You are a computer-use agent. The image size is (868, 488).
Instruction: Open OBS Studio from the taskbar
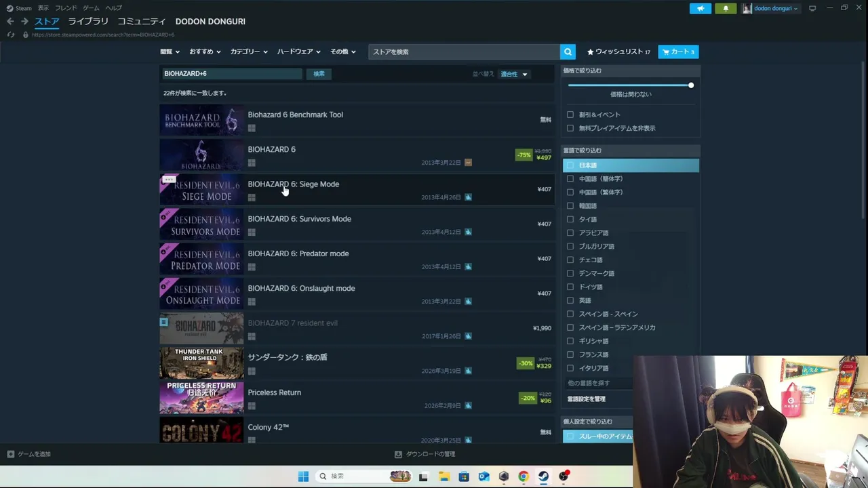click(x=564, y=476)
